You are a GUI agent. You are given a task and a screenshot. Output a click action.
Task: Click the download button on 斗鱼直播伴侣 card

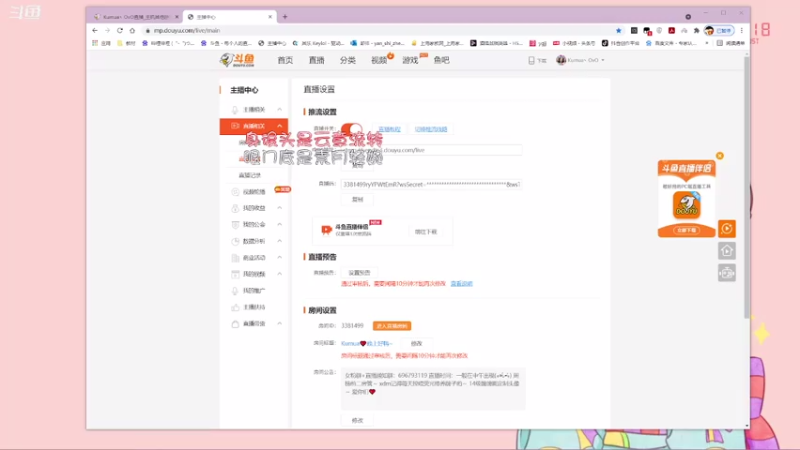point(426,232)
